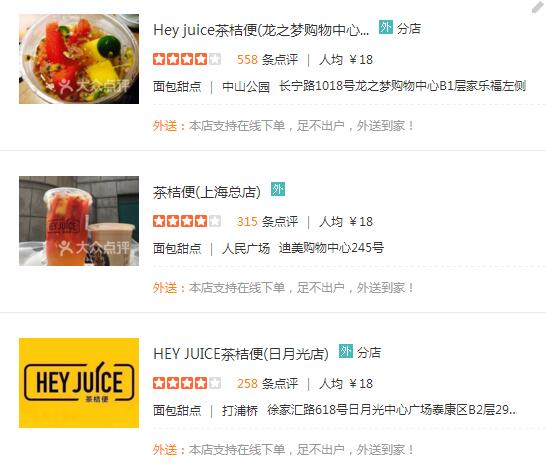The height and width of the screenshot is (472, 546).
Task: View the 258 条点评 reviews
Action: pos(267,384)
